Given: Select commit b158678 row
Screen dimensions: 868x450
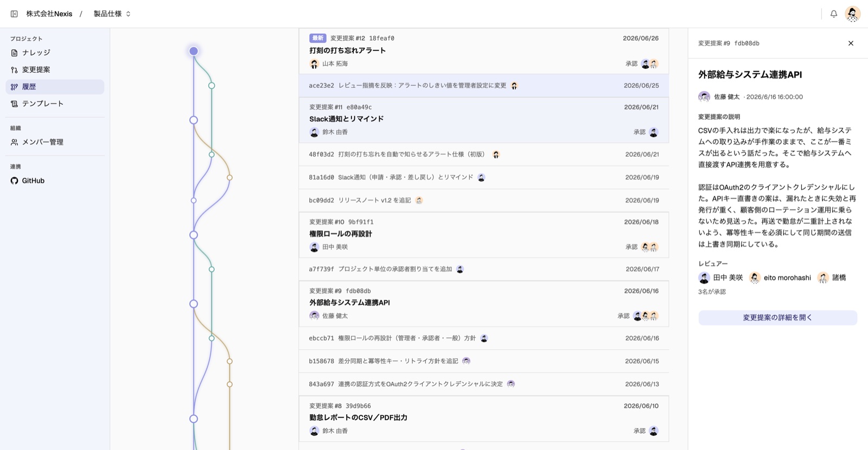Looking at the screenshot, I should coord(483,361).
